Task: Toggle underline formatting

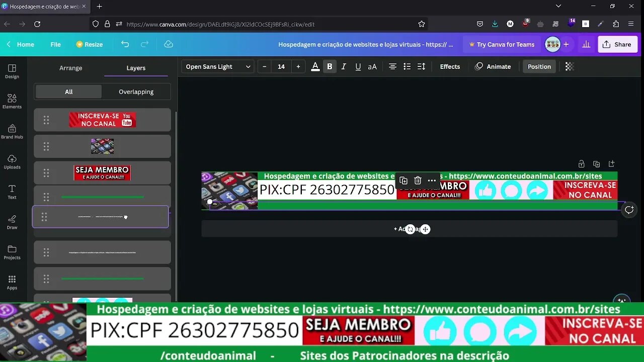Action: pyautogui.click(x=358, y=66)
